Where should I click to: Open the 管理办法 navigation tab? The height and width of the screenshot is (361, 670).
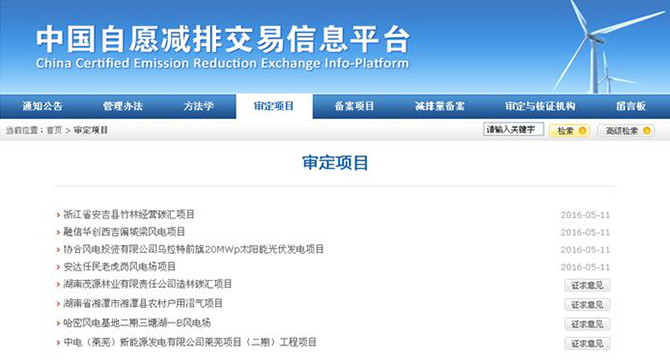[x=123, y=106]
